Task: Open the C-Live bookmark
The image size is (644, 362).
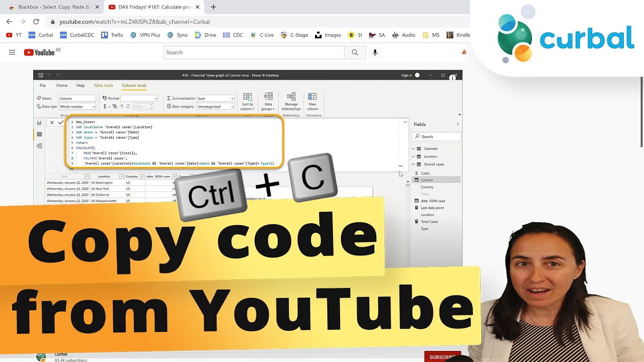Action: (262, 35)
